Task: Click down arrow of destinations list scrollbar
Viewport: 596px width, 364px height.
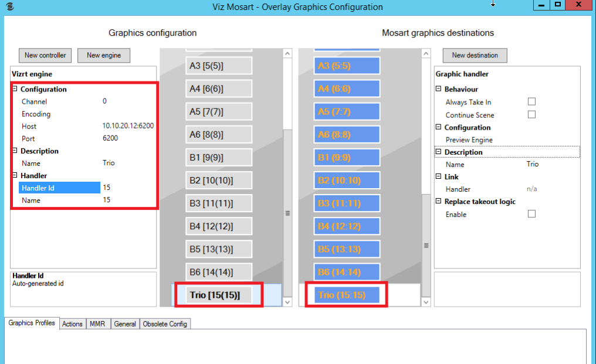Action: point(426,302)
